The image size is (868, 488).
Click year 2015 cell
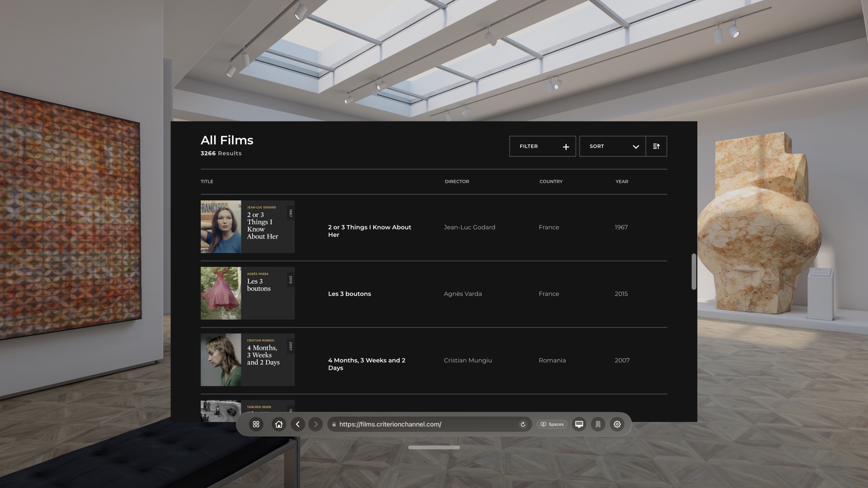[621, 294]
